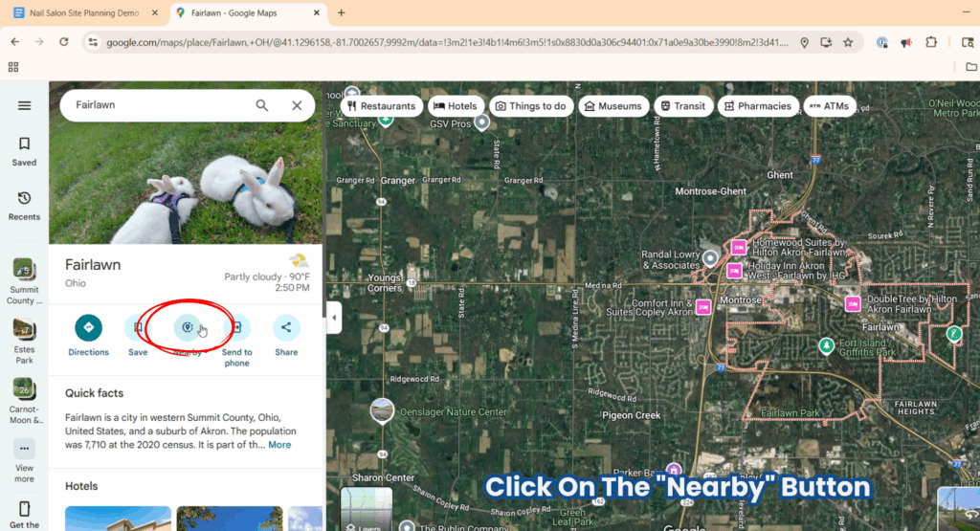This screenshot has height=531, width=980.
Task: Clear the Fairlawn search text
Action: click(297, 105)
